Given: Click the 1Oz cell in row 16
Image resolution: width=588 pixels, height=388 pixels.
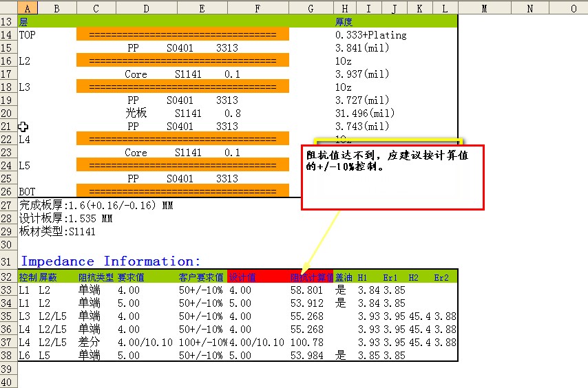Looking at the screenshot, I should click(x=343, y=61).
